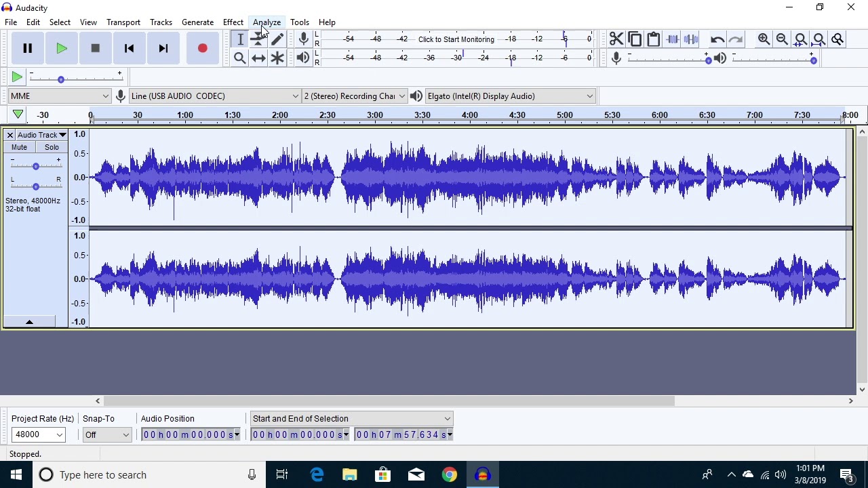This screenshot has height=488, width=868.
Task: Collapse the track with bottom arrow button
Action: pos(29,322)
